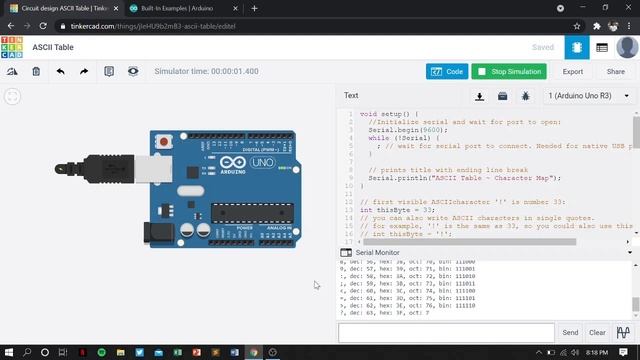
Task: Click the address bar URL
Action: pos(153,26)
